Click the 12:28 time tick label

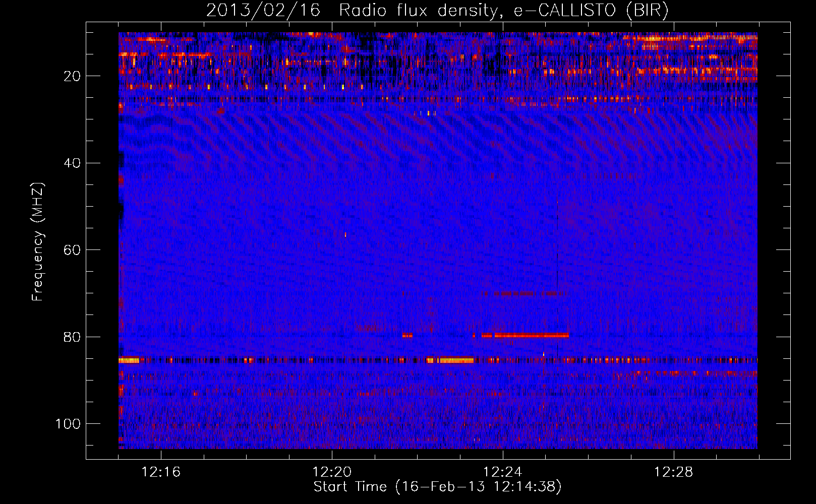coord(674,472)
